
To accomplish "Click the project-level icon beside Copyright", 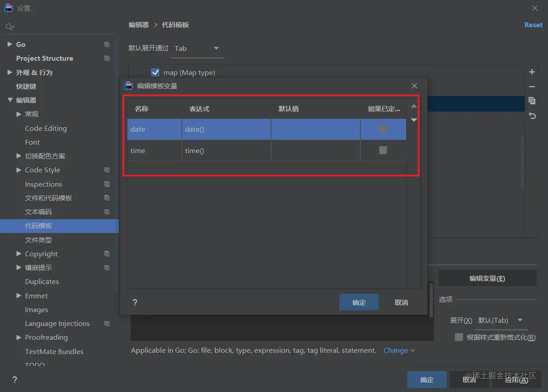I will 107,254.
